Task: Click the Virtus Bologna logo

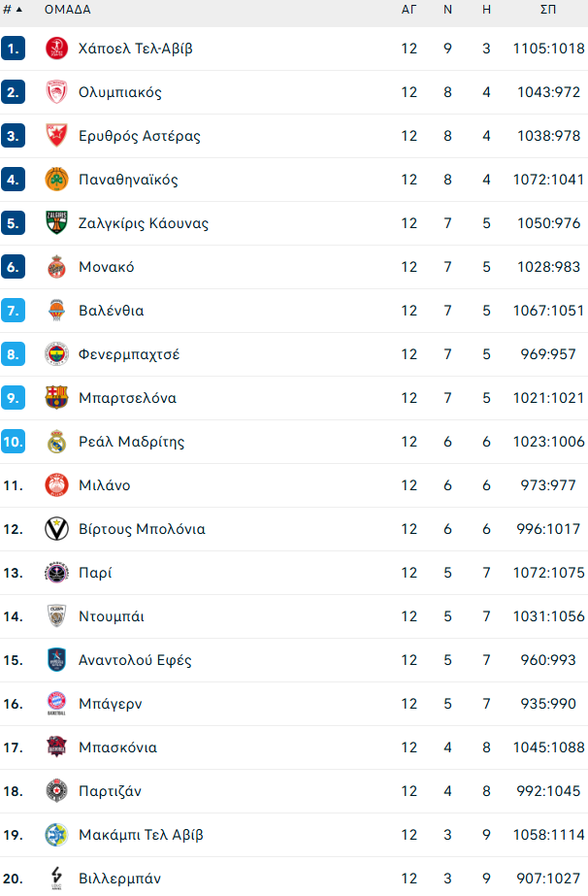Action: (x=57, y=529)
